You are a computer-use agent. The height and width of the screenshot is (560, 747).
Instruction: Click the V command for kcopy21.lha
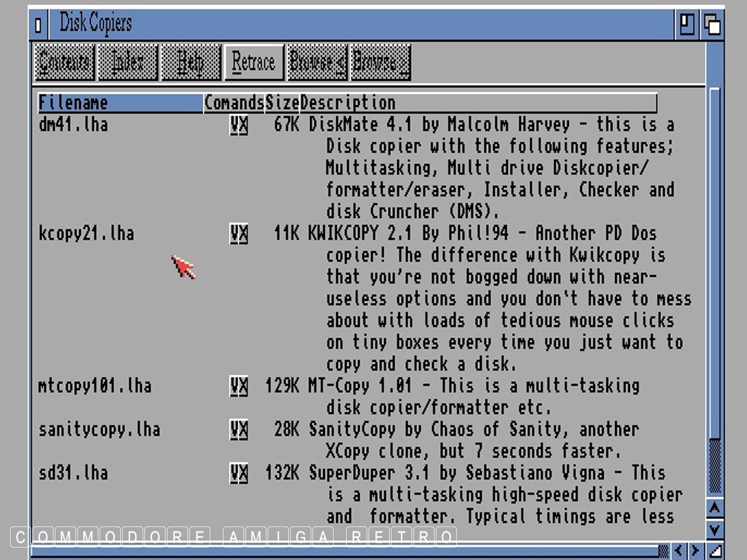234,234
